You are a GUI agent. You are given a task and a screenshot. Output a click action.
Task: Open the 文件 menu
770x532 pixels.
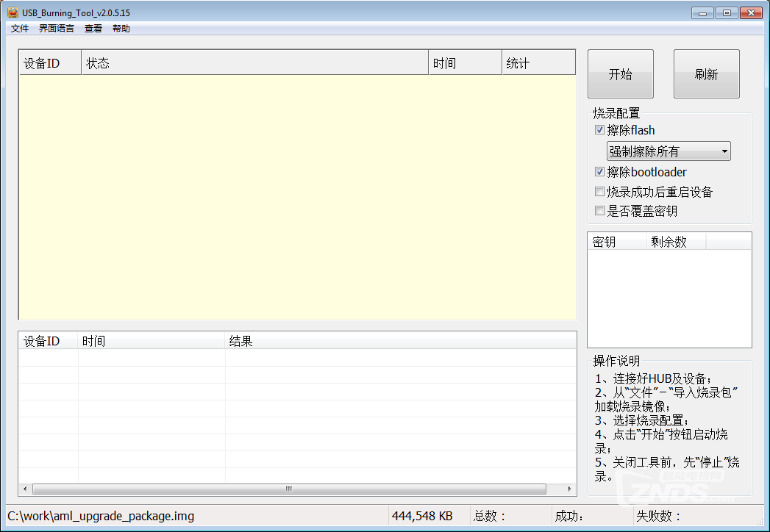coord(19,28)
